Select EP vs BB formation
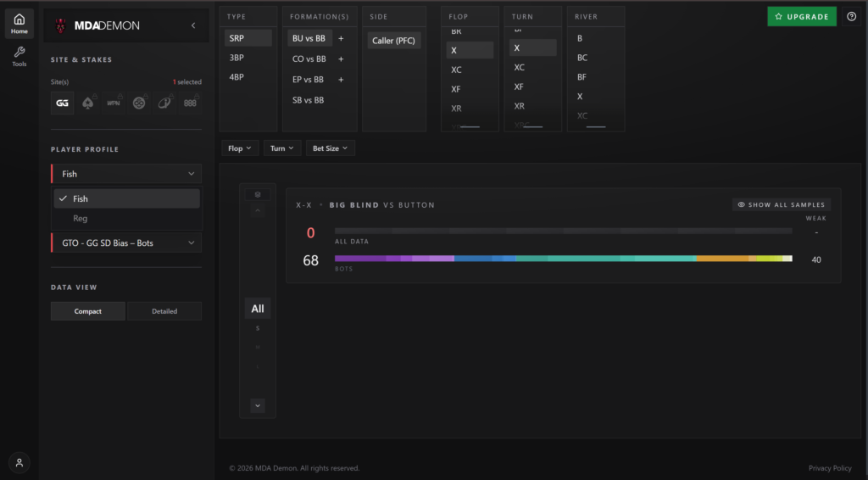Viewport: 868px width, 480px height. tap(308, 80)
